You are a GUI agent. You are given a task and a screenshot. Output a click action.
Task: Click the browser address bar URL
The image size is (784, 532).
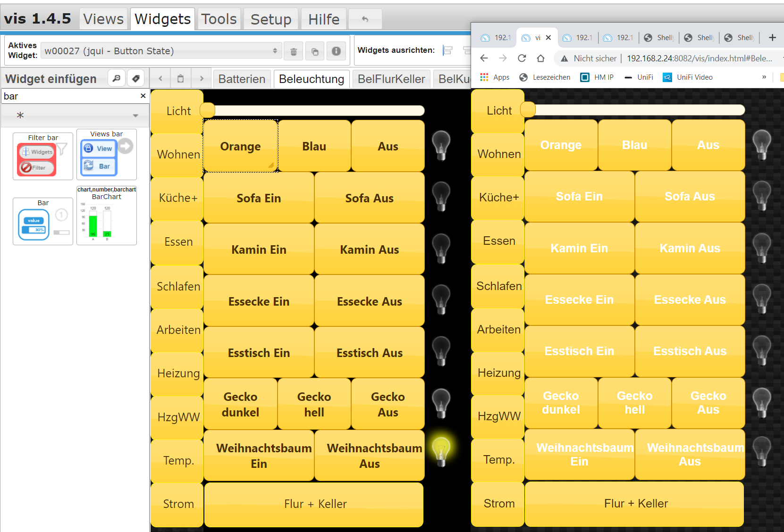click(700, 58)
